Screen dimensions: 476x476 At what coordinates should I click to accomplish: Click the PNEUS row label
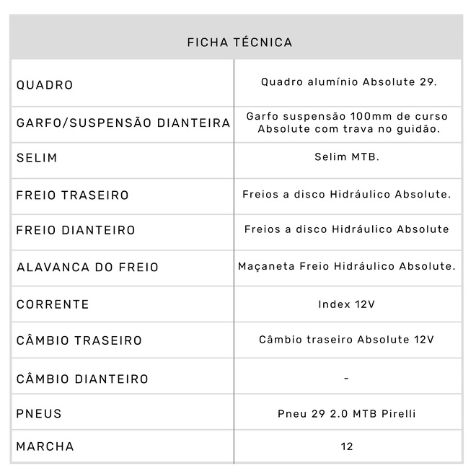(39, 414)
